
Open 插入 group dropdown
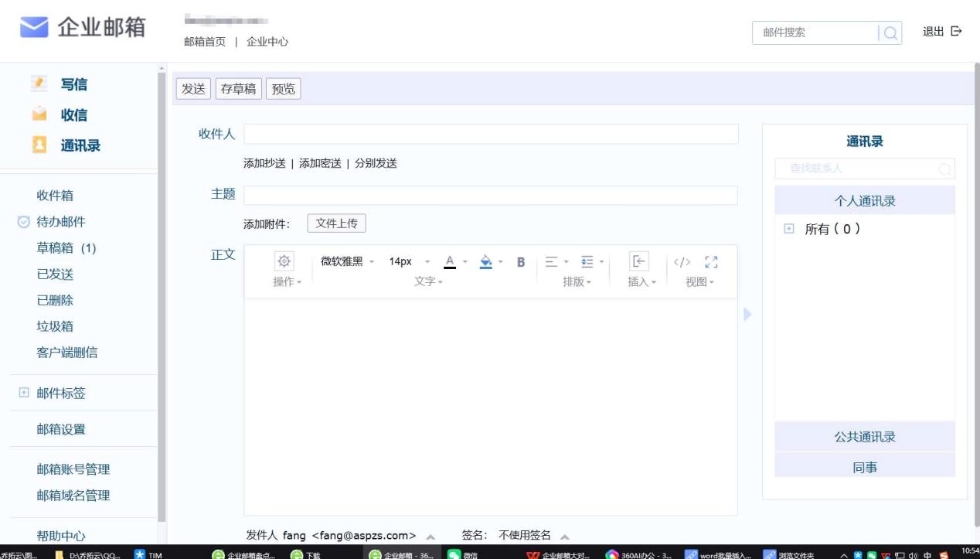coord(642,281)
